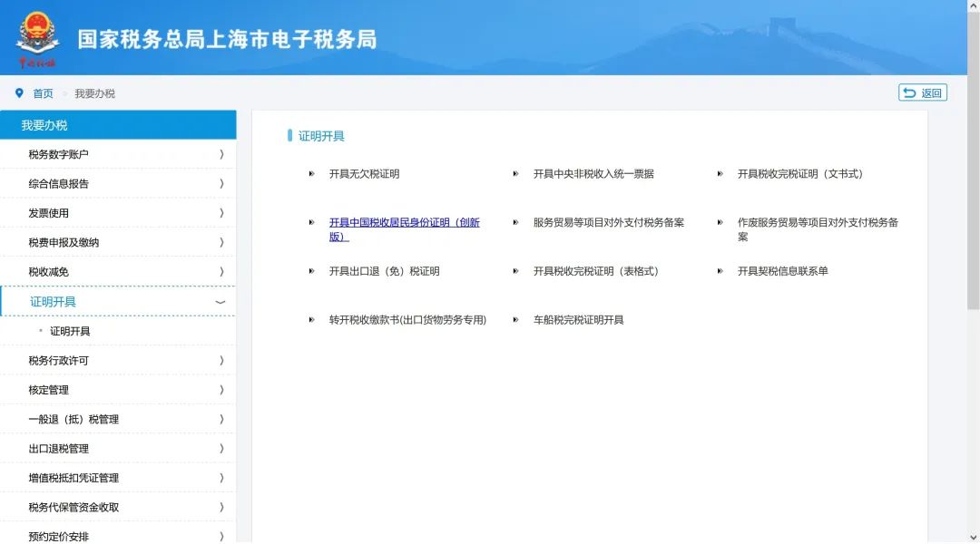Click the tax bureau emblem logo

click(x=37, y=39)
